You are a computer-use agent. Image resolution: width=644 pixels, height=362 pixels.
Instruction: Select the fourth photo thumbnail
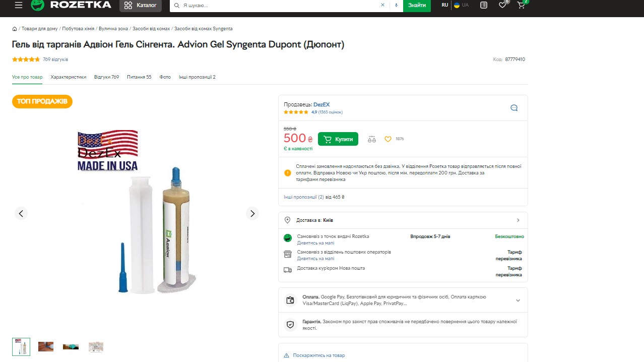(96, 347)
